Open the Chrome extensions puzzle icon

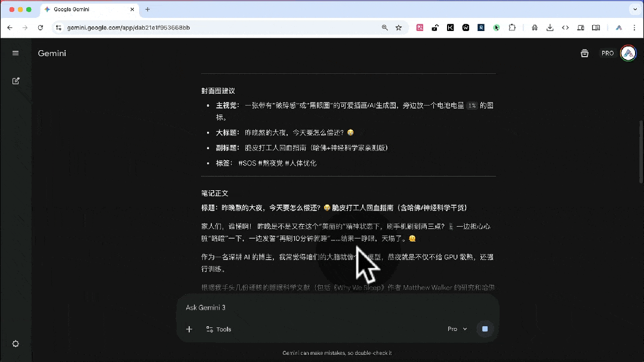point(512,28)
